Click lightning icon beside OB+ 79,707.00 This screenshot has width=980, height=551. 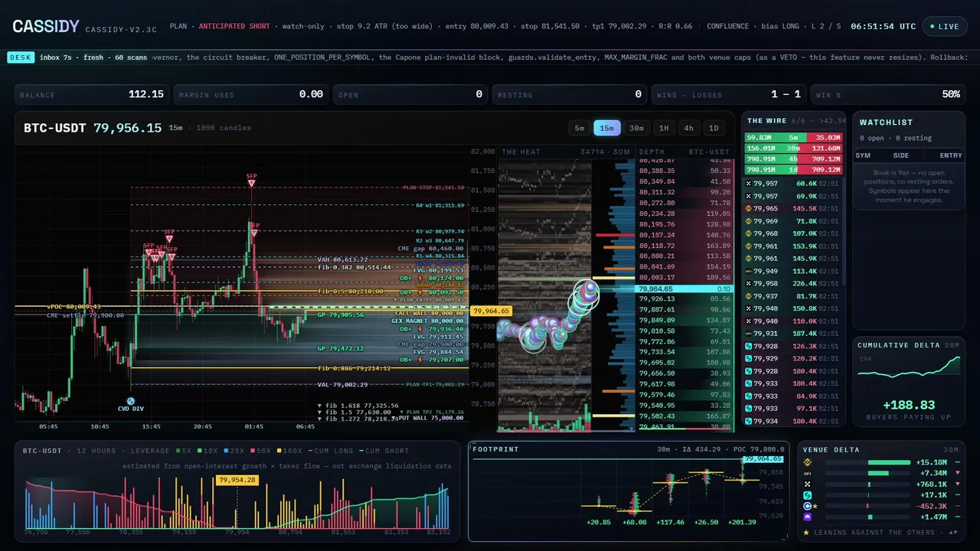click(420, 360)
